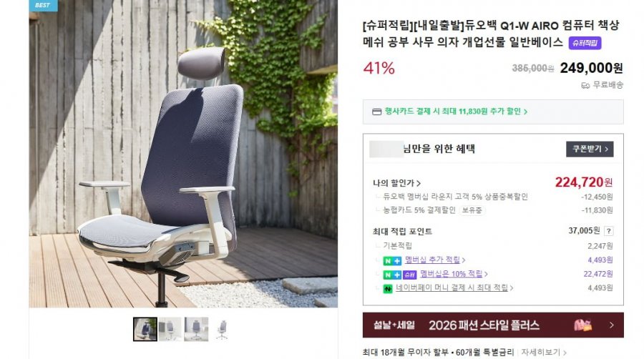Click the free shipping truck icon

coord(585,85)
